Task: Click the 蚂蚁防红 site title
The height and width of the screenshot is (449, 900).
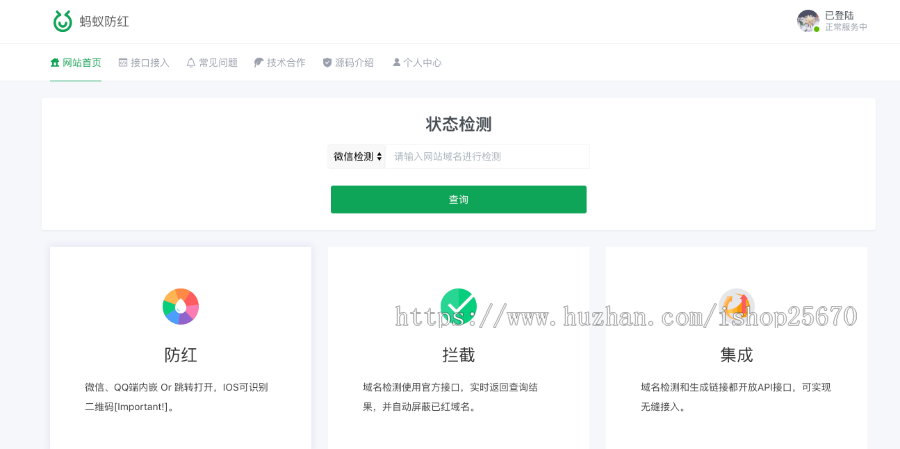Action: [x=104, y=22]
